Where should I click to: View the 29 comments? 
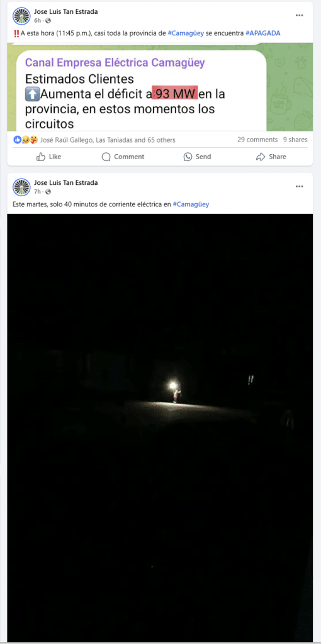(x=257, y=140)
